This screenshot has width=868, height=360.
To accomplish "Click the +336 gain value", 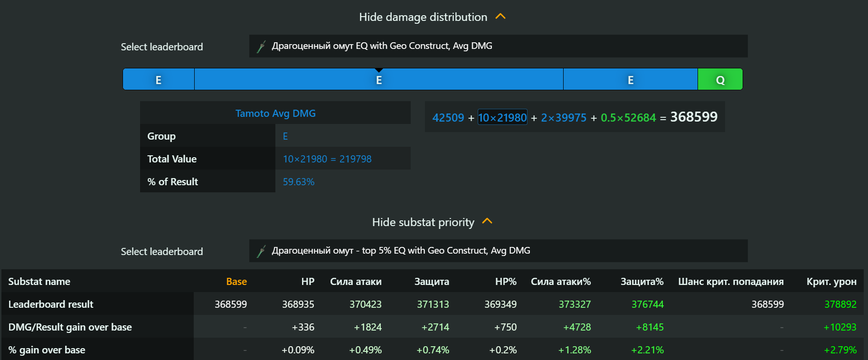I will [x=303, y=327].
